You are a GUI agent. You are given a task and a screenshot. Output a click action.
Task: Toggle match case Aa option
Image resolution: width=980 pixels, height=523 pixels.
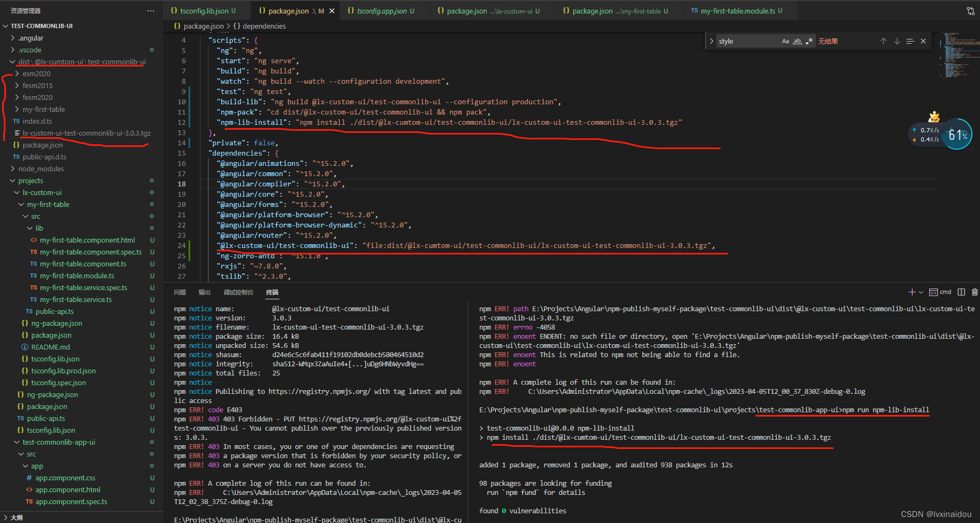(x=786, y=41)
